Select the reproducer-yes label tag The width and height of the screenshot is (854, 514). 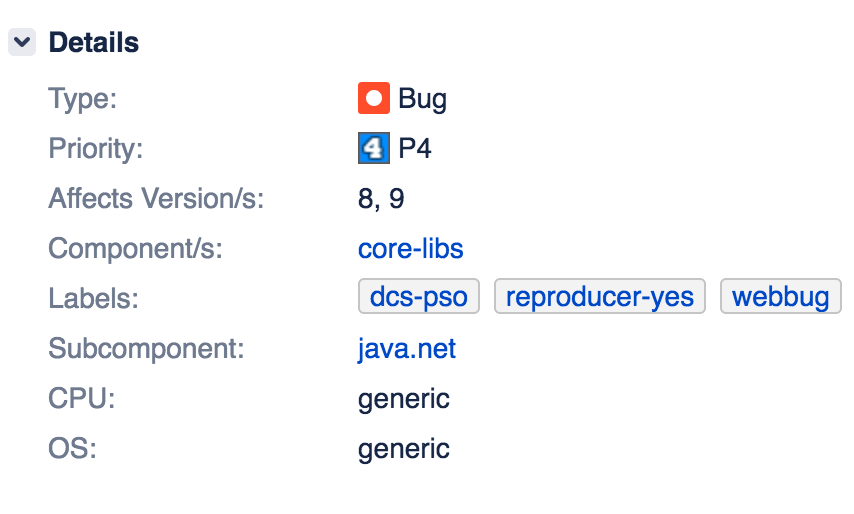tap(600, 298)
